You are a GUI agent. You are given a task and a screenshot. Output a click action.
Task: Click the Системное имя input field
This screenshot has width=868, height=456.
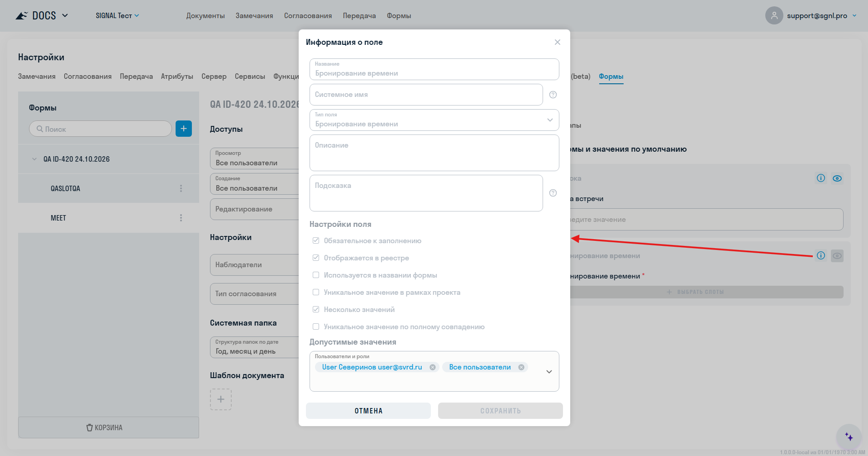click(x=426, y=95)
